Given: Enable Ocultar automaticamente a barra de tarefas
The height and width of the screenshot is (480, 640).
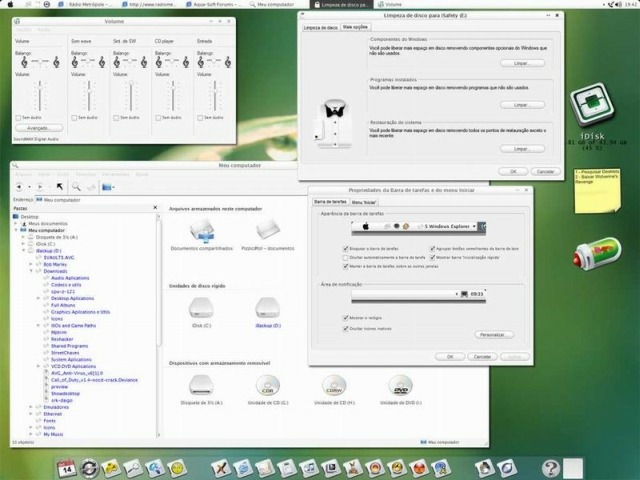Looking at the screenshot, I should pyautogui.click(x=346, y=258).
